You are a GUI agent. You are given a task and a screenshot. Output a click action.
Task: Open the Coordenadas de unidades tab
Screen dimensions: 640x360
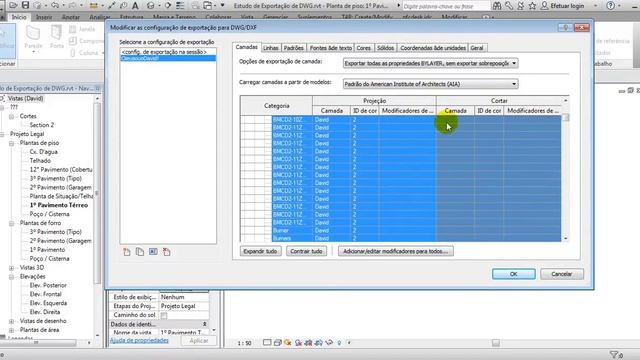[x=433, y=48]
